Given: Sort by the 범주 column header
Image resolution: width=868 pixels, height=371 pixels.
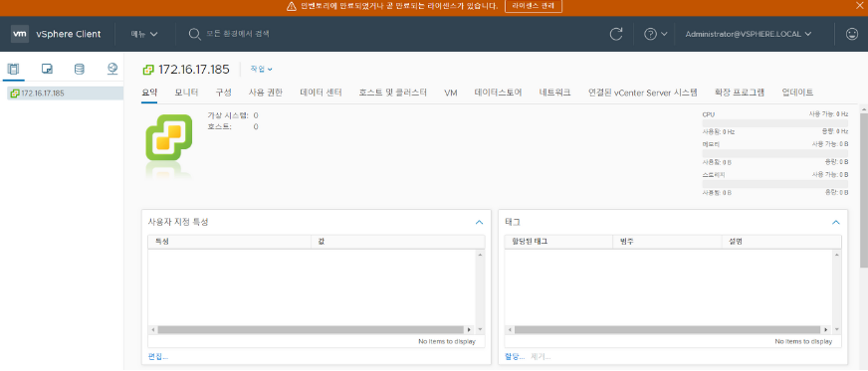Looking at the screenshot, I should point(668,242).
